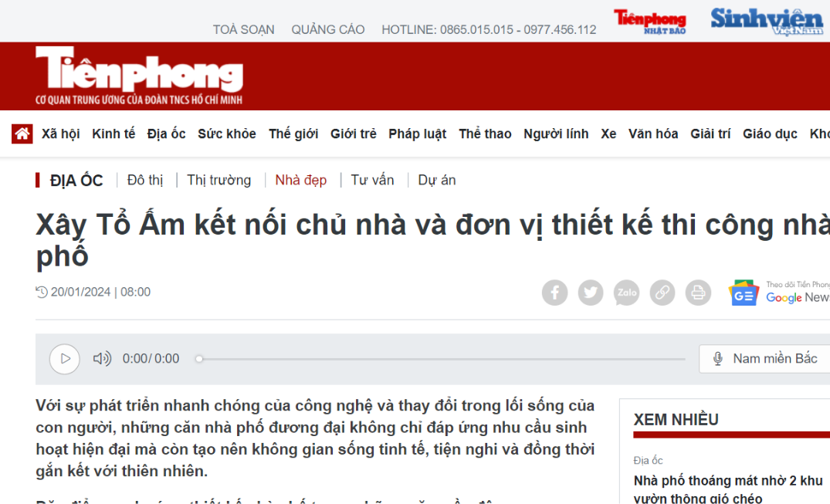Switch to Thị trường subcategory
Viewport: 830px width, 504px height.
click(219, 180)
